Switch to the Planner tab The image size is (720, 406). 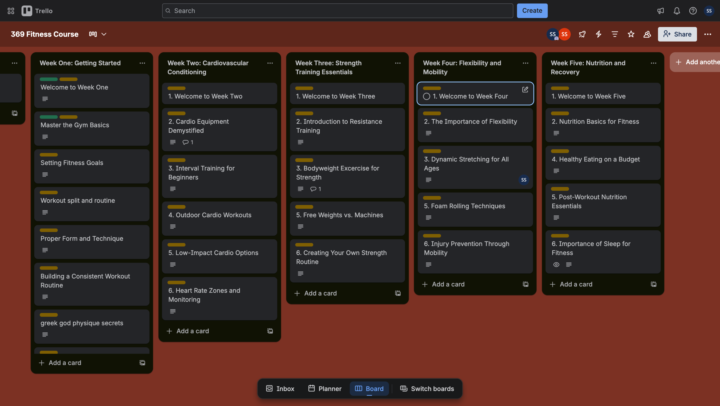[x=325, y=388]
